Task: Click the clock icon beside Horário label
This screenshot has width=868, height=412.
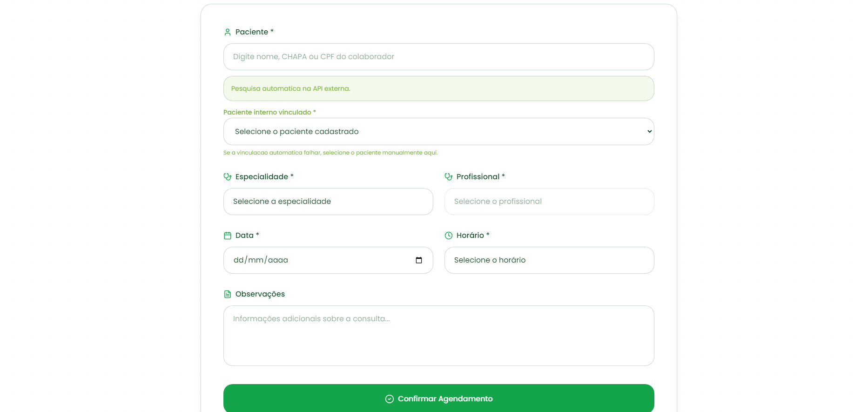Action: (449, 236)
